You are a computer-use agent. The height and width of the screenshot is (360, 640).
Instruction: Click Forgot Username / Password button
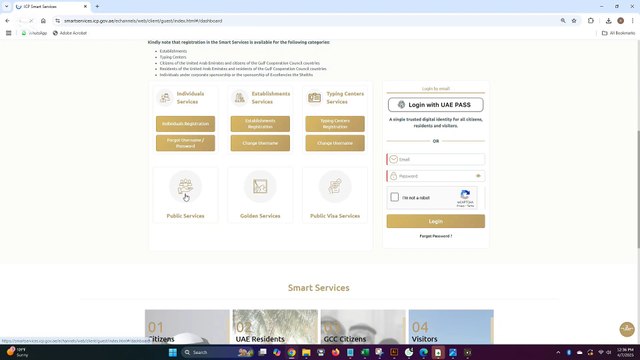[x=185, y=143]
